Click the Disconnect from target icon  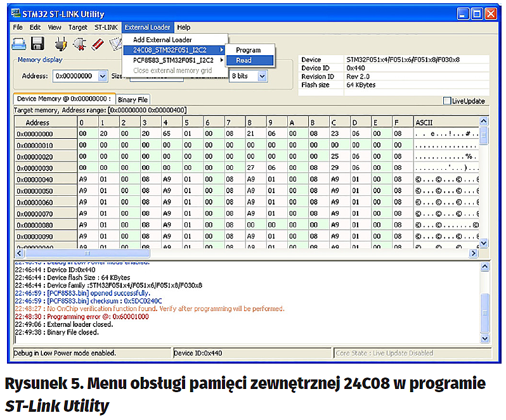(x=79, y=44)
